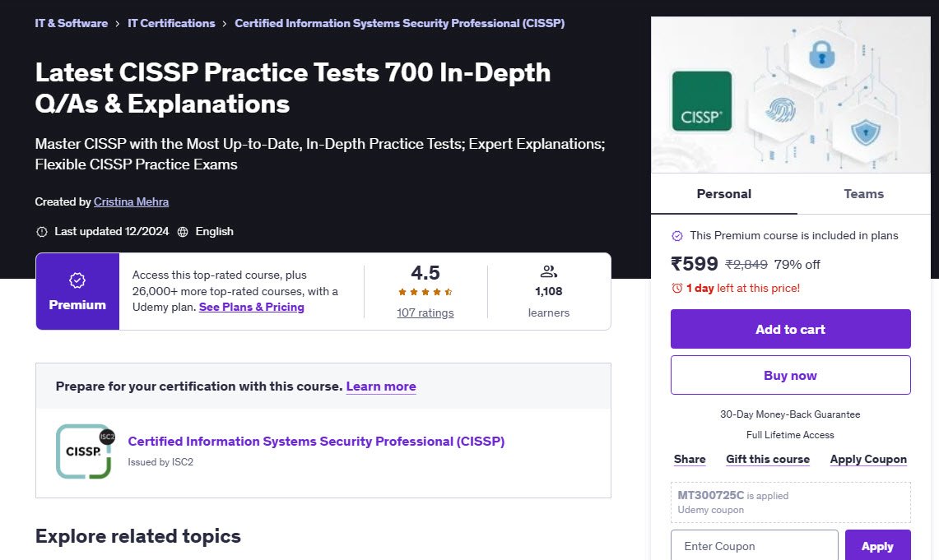Click Gift this course

(x=768, y=460)
